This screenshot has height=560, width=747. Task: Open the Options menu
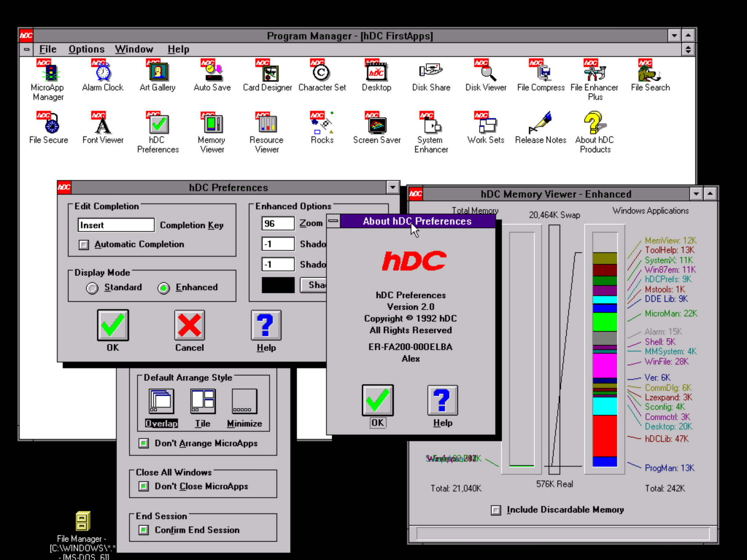pos(86,49)
